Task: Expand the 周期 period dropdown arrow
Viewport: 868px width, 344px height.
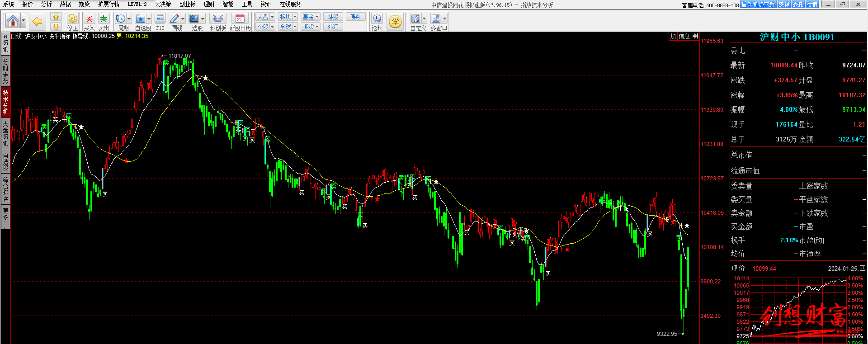Action: 129,19
